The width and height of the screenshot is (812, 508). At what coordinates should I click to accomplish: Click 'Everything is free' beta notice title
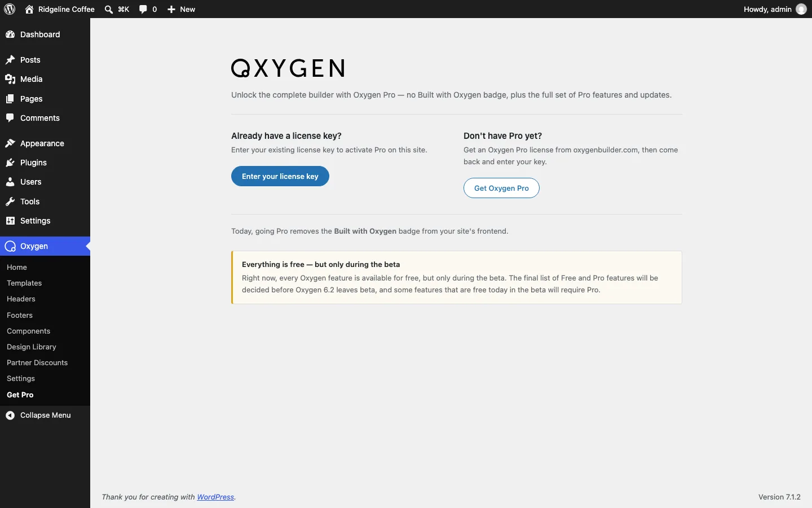[x=321, y=265]
